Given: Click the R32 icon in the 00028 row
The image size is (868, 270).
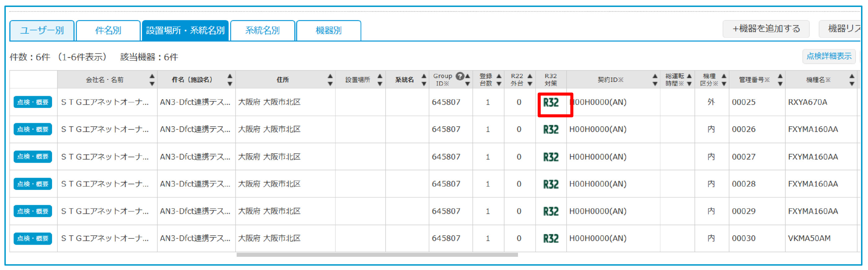Looking at the screenshot, I should [x=551, y=184].
